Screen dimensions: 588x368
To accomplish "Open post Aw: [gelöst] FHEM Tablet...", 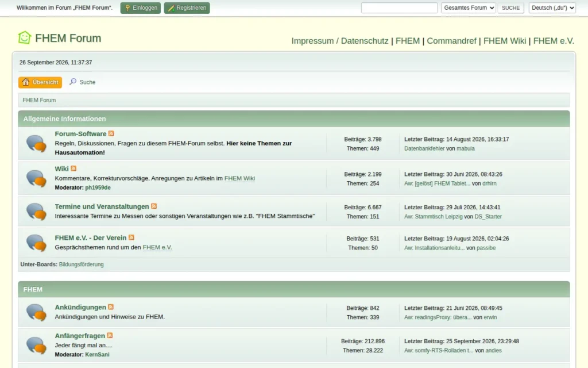I will tap(437, 183).
